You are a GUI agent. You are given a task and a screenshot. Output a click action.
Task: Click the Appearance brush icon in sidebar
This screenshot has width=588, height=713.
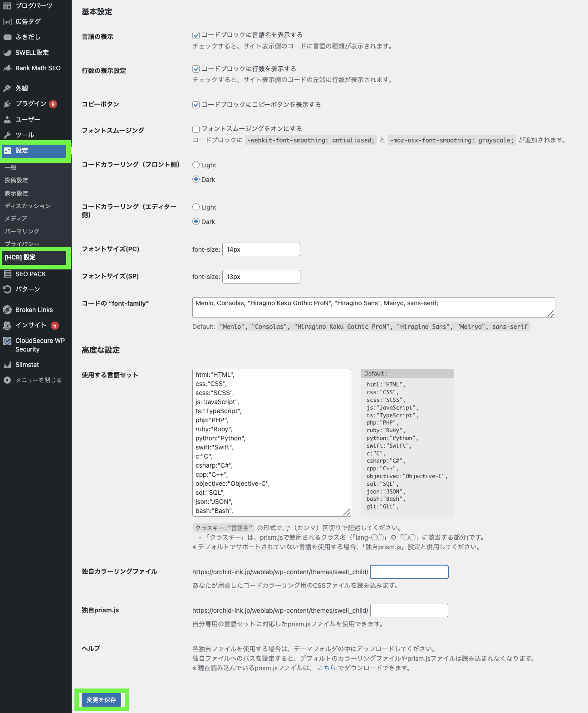7,88
